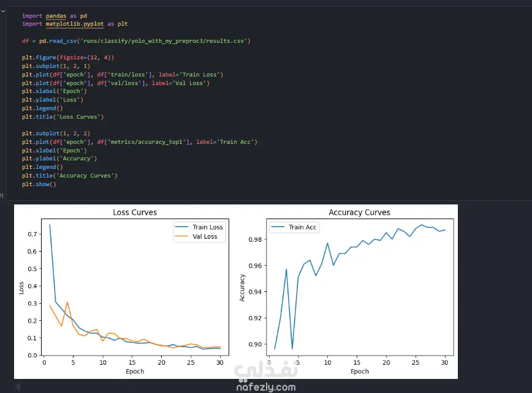Click the plt.title('Loss Curves') code line

(x=63, y=116)
